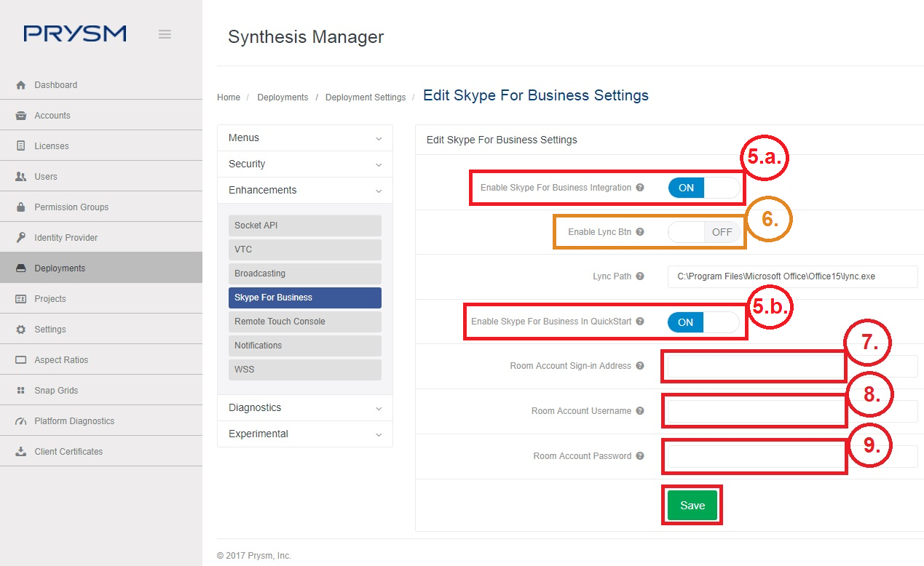Open Users page from sidebar
The width and height of the screenshot is (924, 566).
pyautogui.click(x=101, y=177)
